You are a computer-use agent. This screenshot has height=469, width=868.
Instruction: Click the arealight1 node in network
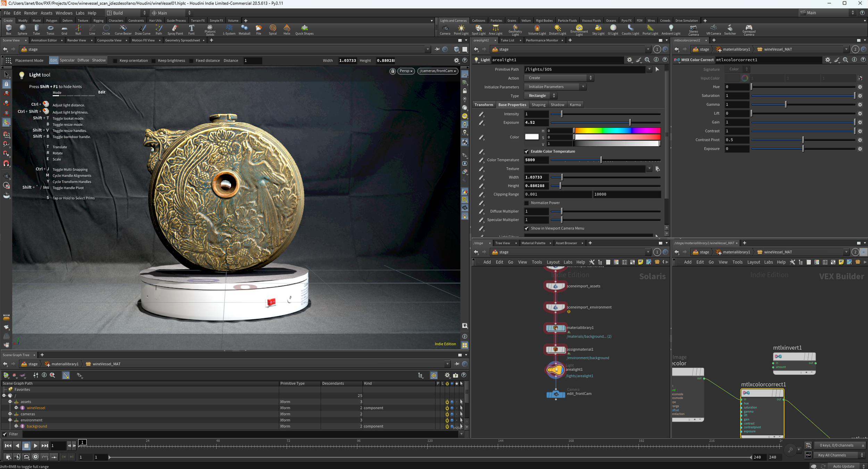point(555,370)
